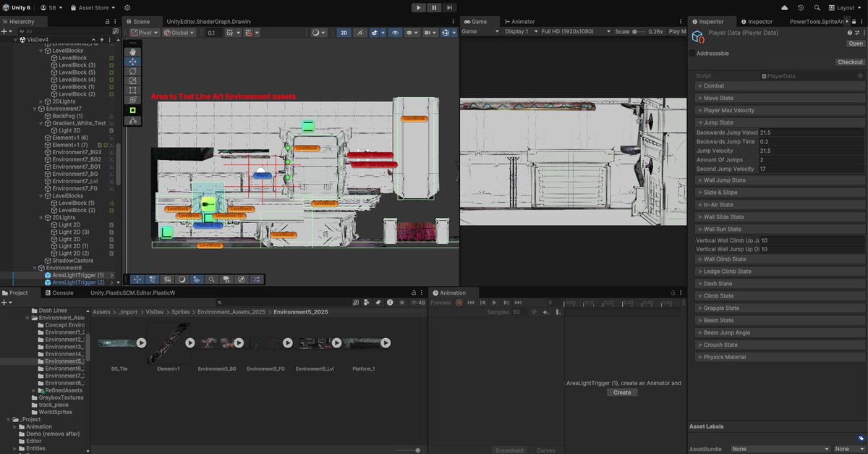Click the green box collider edit tool
The height and width of the screenshot is (454, 868).
tap(132, 110)
